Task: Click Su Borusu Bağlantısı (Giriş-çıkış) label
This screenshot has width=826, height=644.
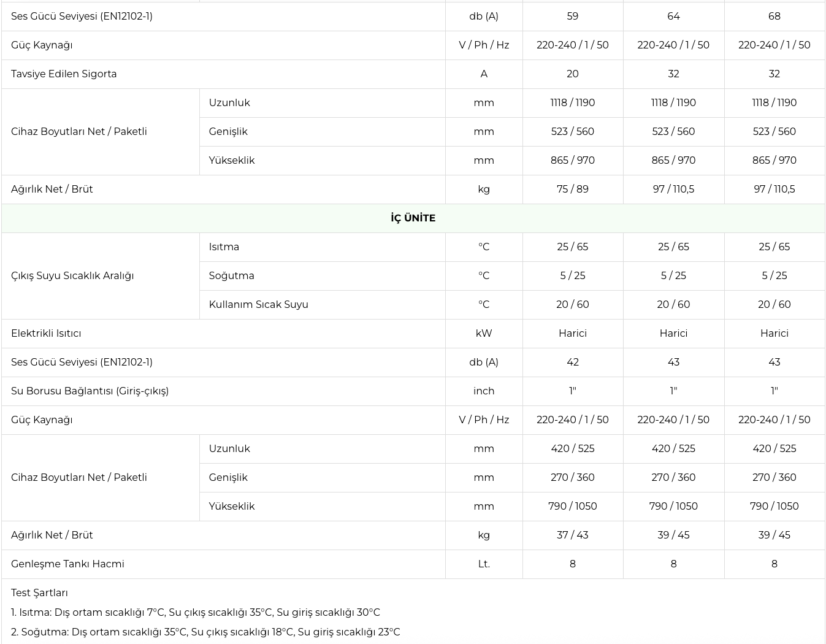Action: pyautogui.click(x=90, y=391)
